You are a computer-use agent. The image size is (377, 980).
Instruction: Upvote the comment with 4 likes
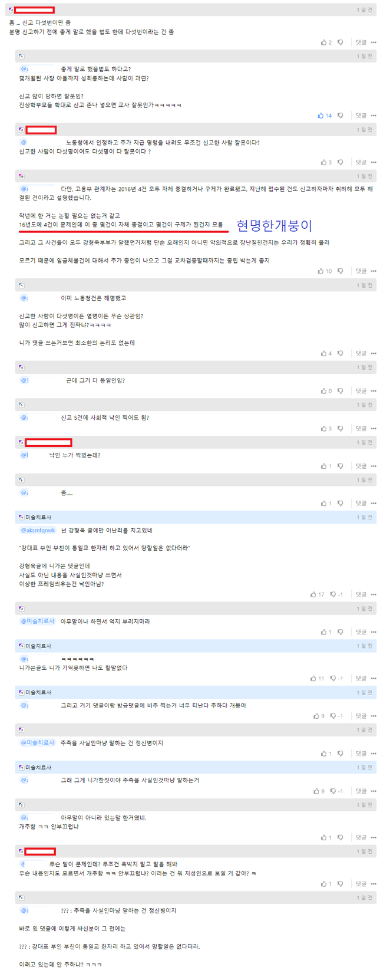click(323, 354)
